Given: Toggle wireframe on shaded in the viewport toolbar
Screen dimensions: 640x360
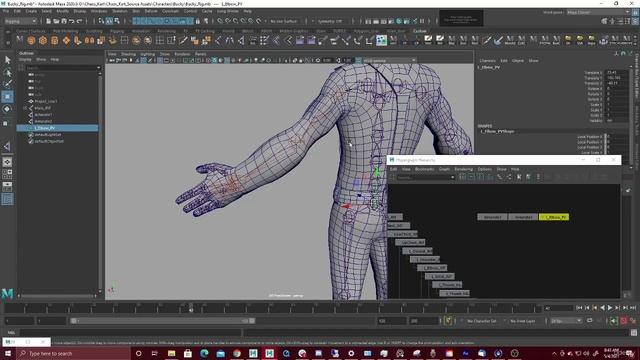Looking at the screenshot, I should pyautogui.click(x=227, y=60).
